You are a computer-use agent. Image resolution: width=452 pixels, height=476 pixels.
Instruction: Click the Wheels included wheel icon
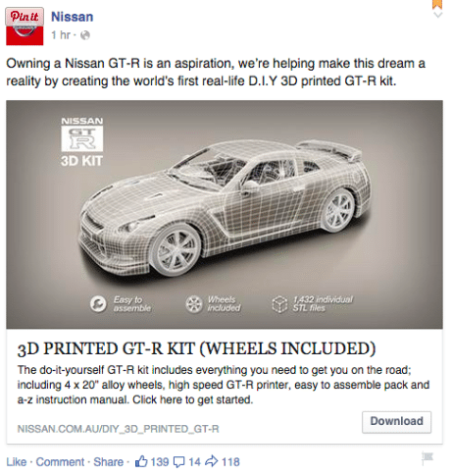[194, 304]
